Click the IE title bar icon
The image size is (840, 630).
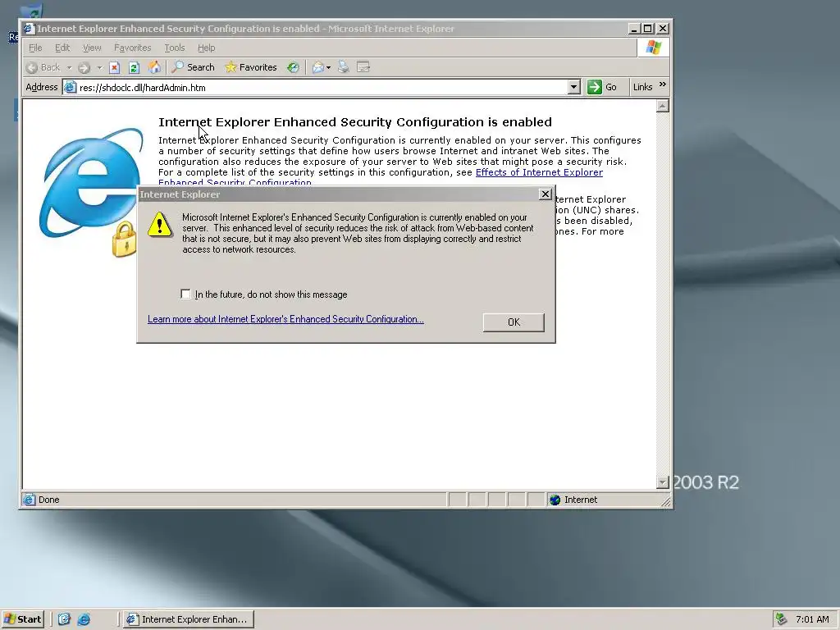(29, 29)
